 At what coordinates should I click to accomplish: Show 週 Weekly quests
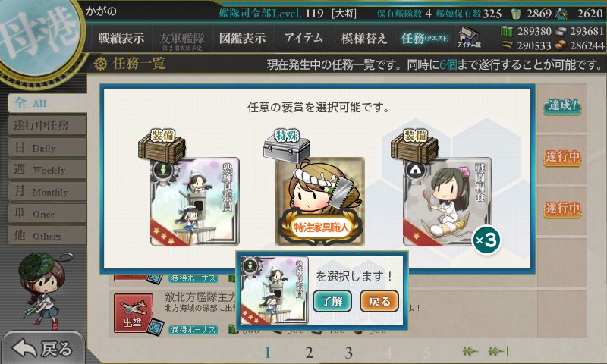point(47,170)
